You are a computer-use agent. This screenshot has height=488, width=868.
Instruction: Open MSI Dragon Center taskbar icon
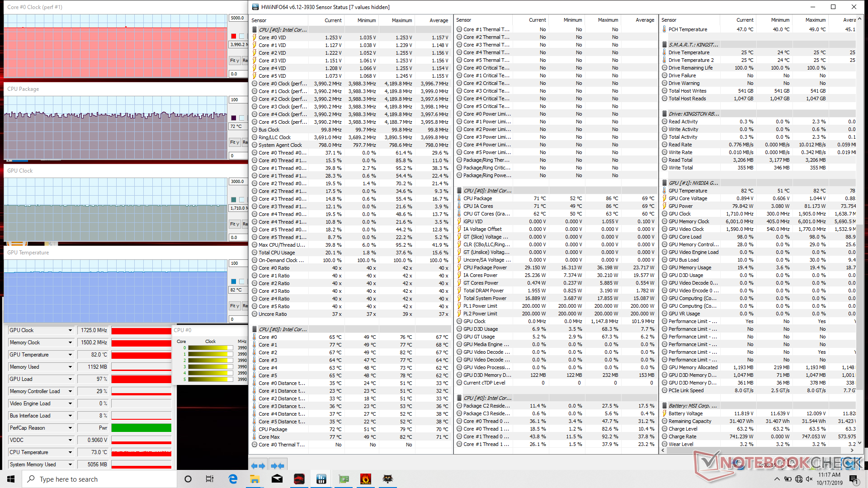click(x=299, y=479)
